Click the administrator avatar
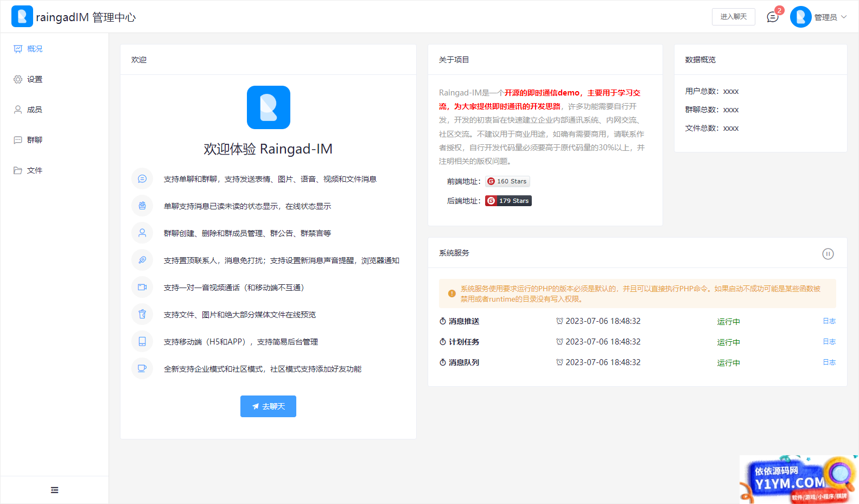The image size is (859, 504). (801, 17)
